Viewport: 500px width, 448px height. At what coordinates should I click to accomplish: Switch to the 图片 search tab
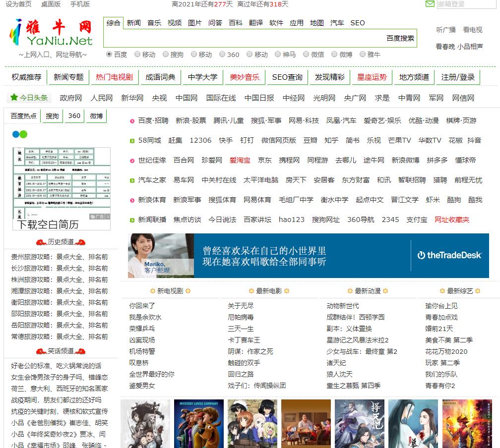(x=195, y=23)
